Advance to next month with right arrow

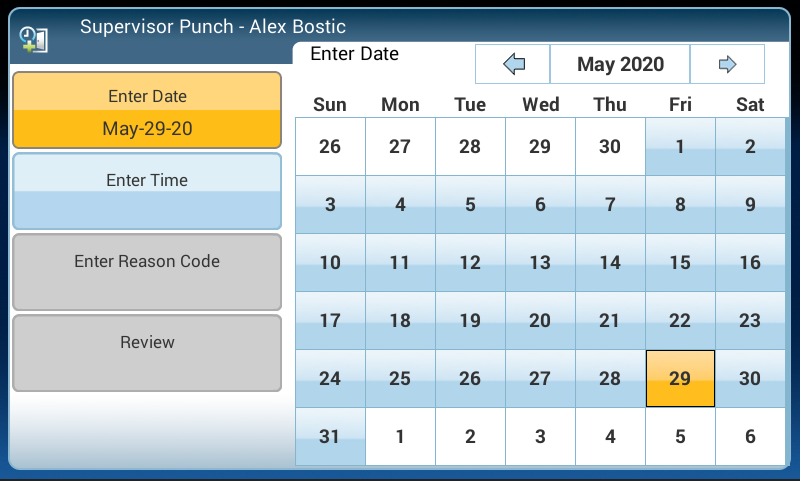[x=727, y=65]
